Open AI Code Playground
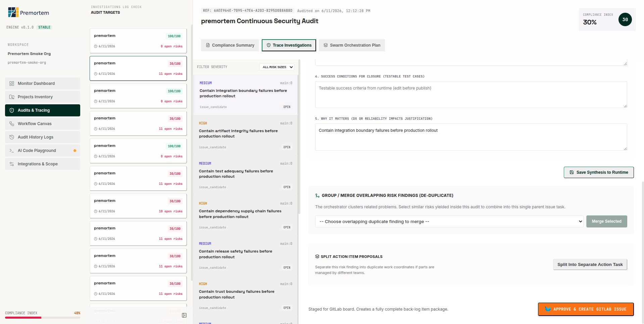 [43, 151]
